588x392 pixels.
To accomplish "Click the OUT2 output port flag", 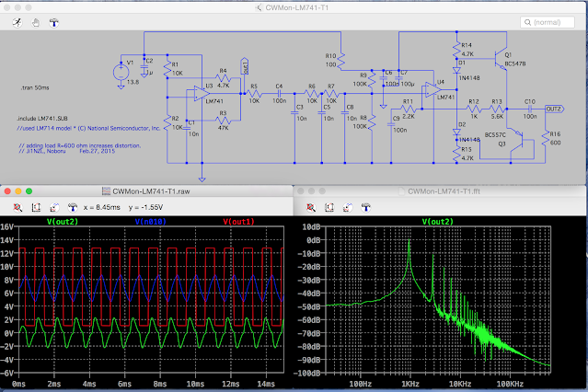I will [554, 110].
